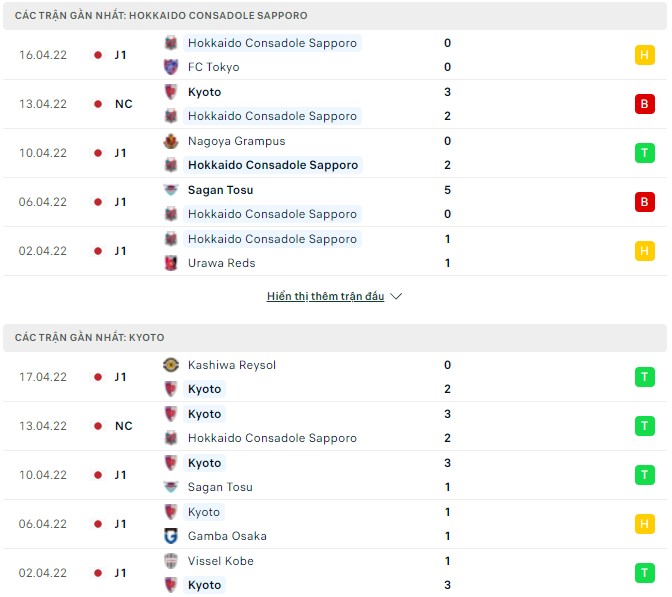Screen dimensions: 672x597
Task: Click Vissel Kobe team crest icon
Action: click(x=171, y=561)
